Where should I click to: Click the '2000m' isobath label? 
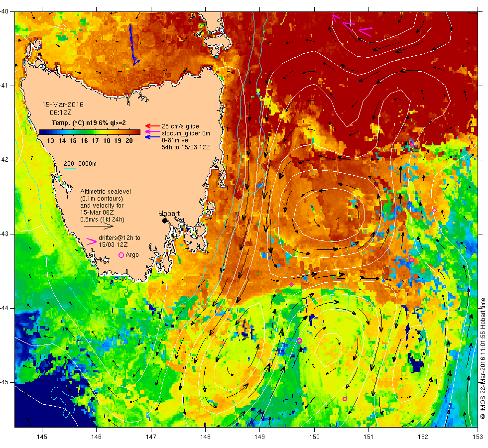(x=87, y=164)
